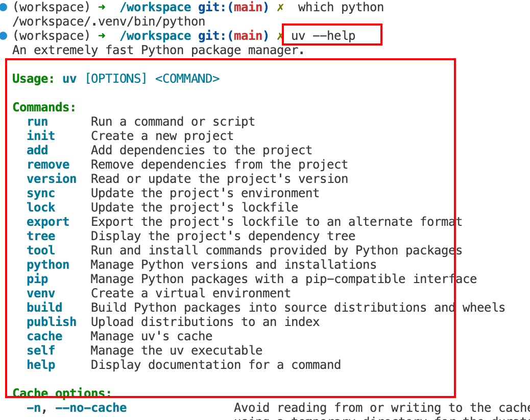Click the '[OPTIONS]' placeholder text
530x420 pixels.
click(116, 79)
